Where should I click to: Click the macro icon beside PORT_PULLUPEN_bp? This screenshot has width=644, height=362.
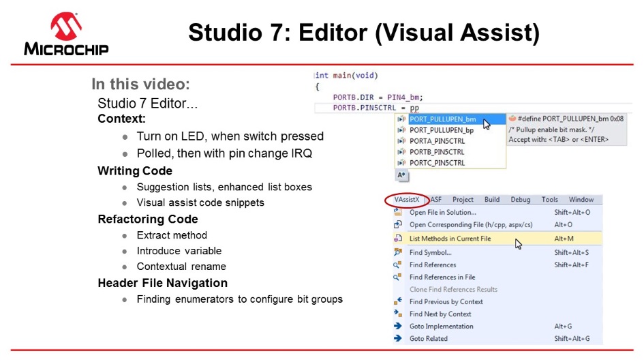tap(401, 130)
